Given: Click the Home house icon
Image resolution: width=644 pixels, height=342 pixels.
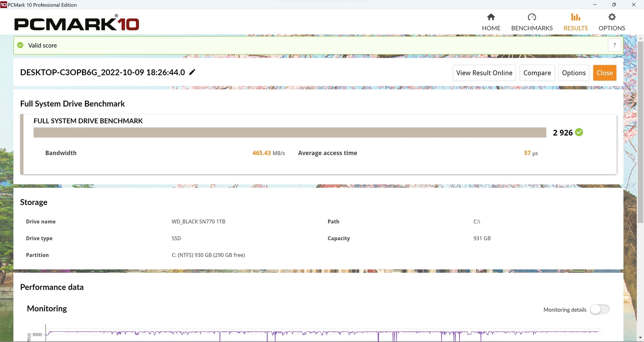Looking at the screenshot, I should pos(491,17).
